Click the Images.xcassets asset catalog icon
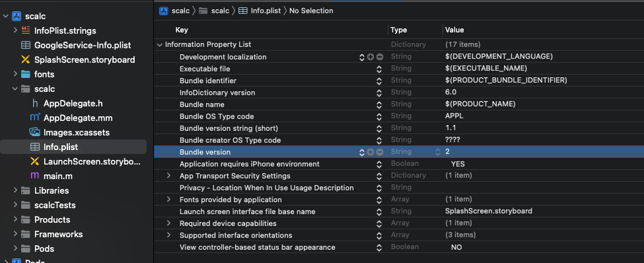Viewport: 644px width, 263px height. point(35,132)
